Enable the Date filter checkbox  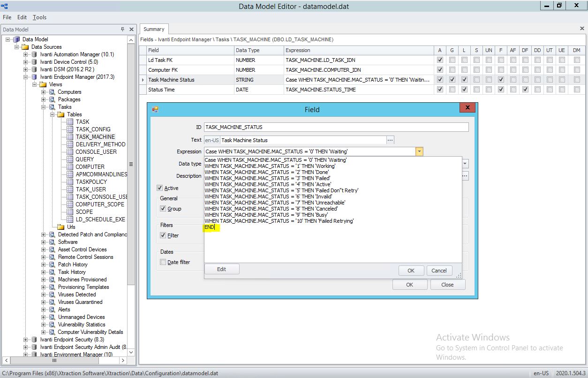163,262
